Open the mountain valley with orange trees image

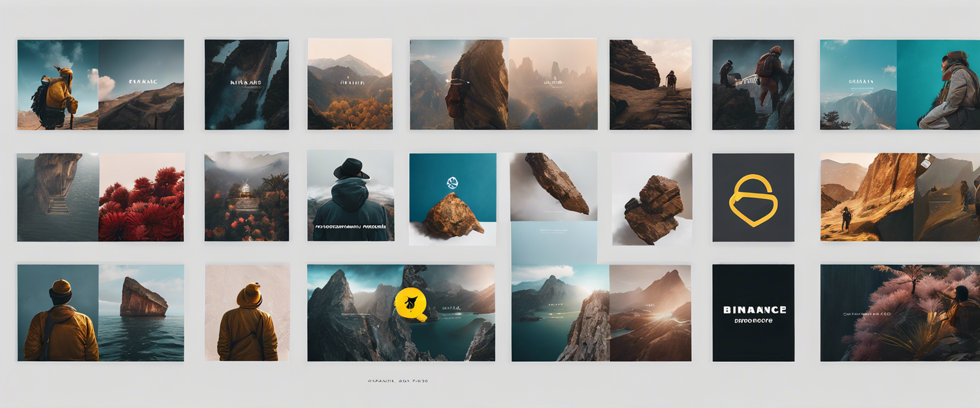click(350, 84)
